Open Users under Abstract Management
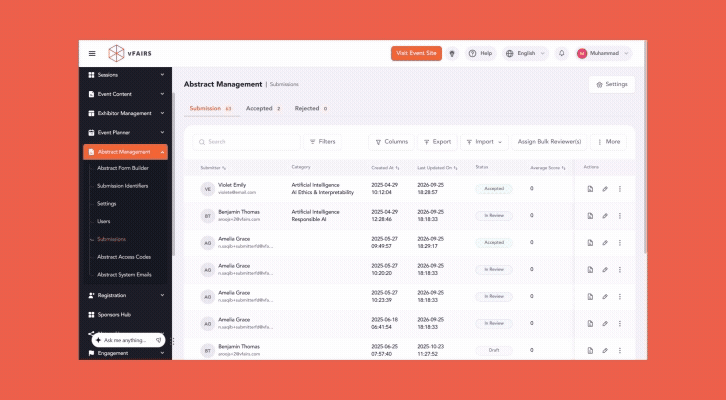This screenshot has width=726, height=400. tap(104, 221)
